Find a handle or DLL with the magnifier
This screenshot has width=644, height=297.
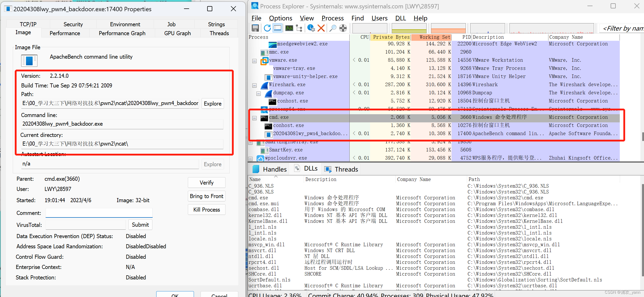[x=332, y=28]
